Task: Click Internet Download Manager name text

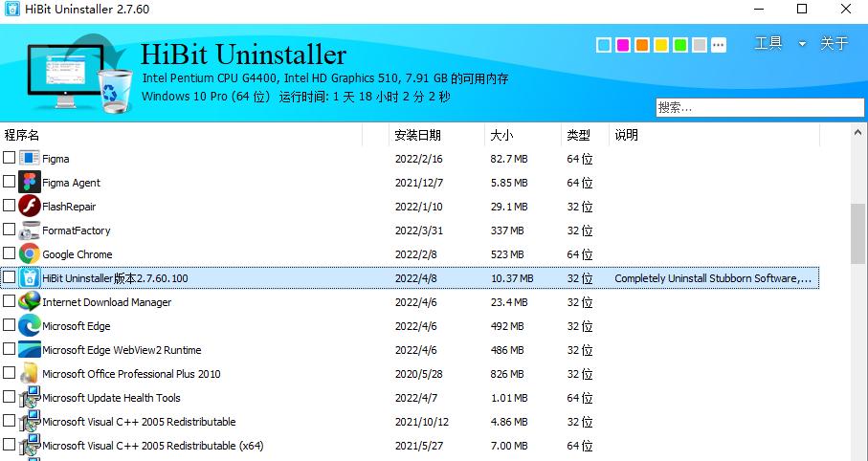Action: tap(107, 302)
